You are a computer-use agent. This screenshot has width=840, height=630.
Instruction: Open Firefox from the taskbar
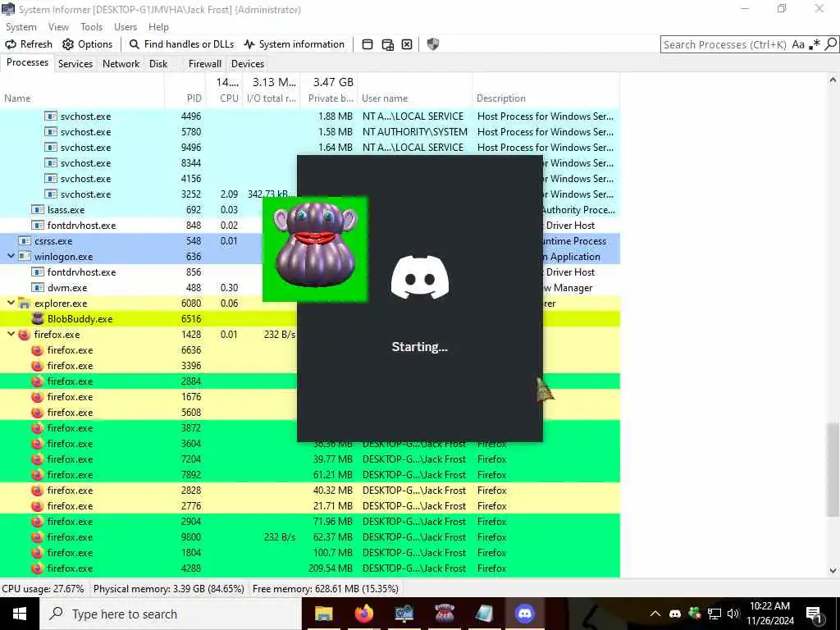(363, 614)
